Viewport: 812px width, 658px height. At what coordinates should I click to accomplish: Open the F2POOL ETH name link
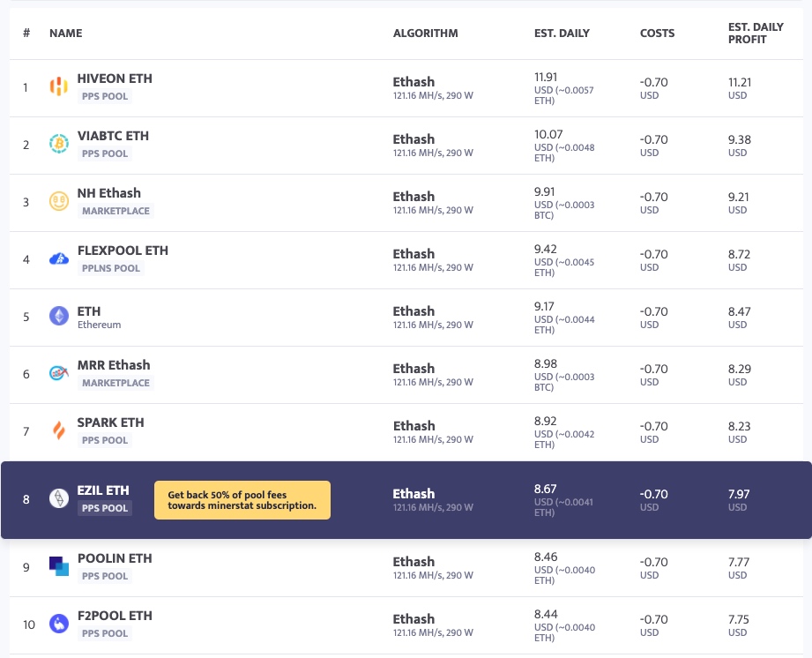click(115, 616)
